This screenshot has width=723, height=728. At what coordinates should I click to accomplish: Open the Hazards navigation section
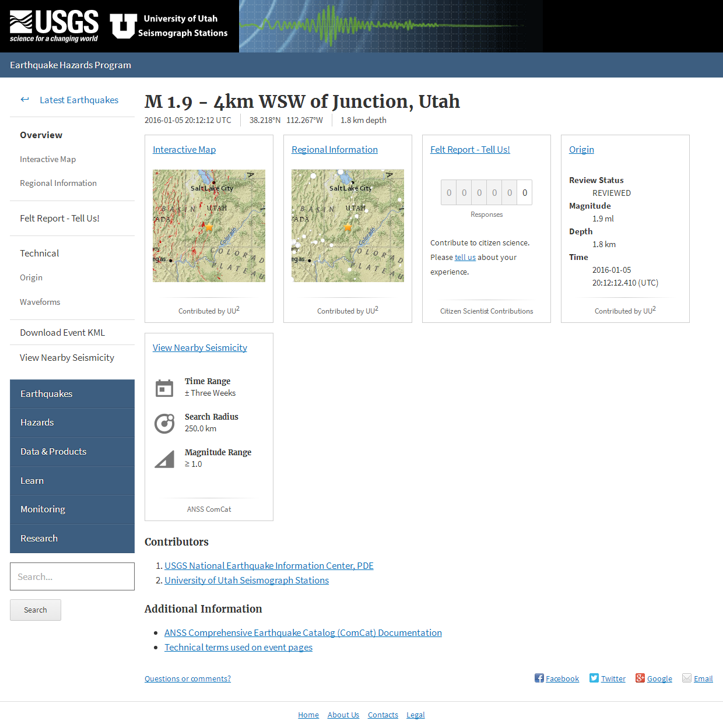pos(72,423)
